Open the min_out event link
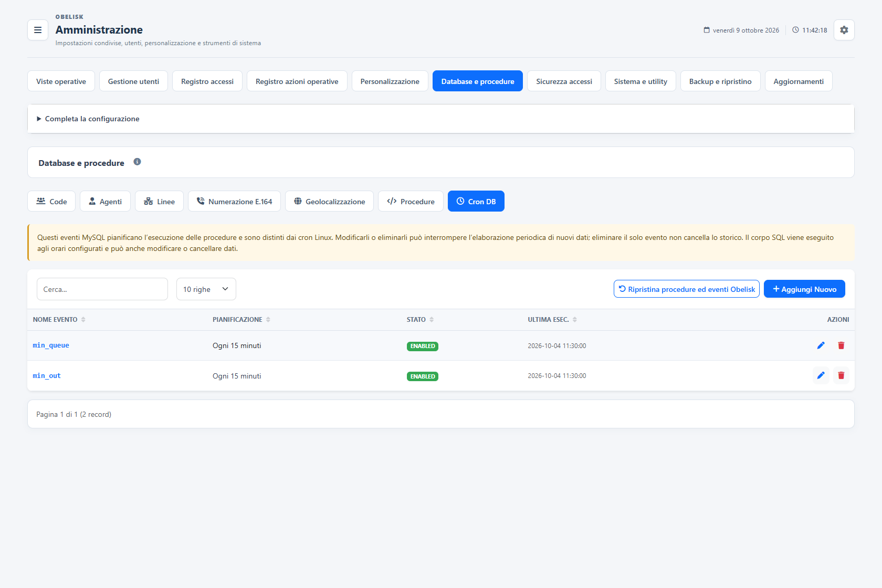 tap(47, 376)
